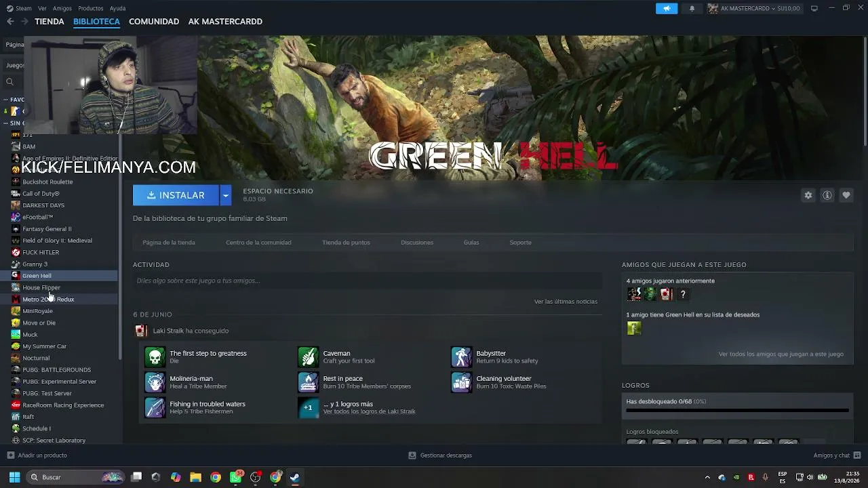Open the Windows Start button

click(14, 477)
